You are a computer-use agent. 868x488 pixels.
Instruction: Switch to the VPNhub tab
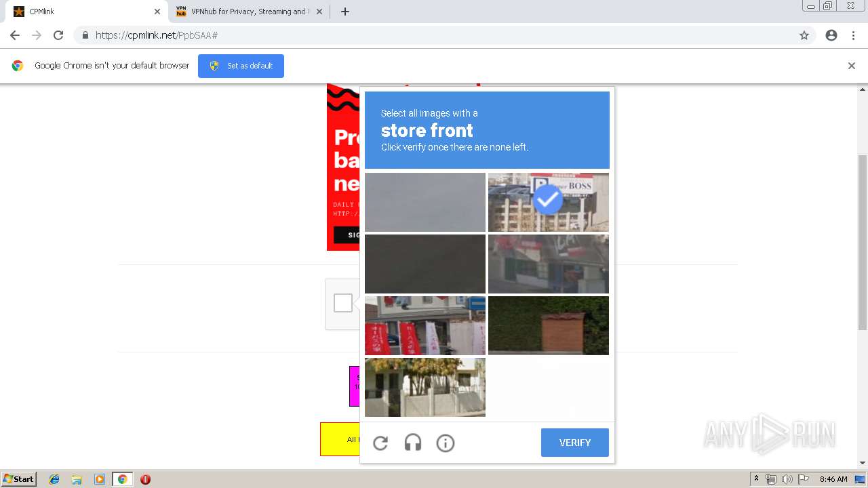pyautogui.click(x=248, y=12)
